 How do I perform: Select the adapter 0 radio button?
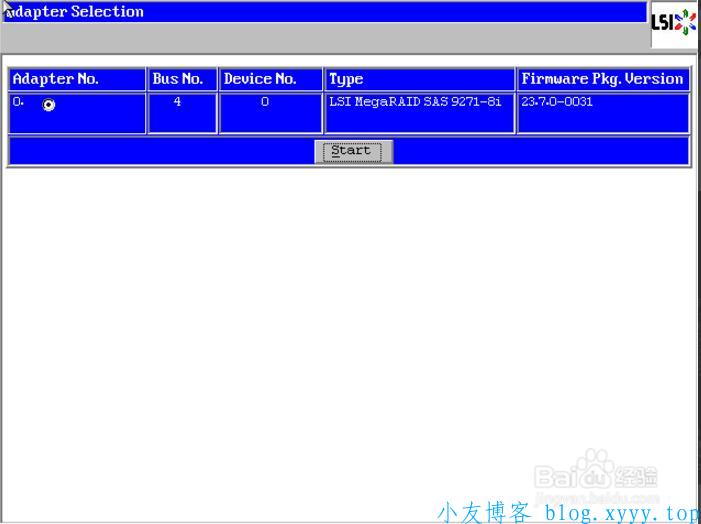[48, 105]
